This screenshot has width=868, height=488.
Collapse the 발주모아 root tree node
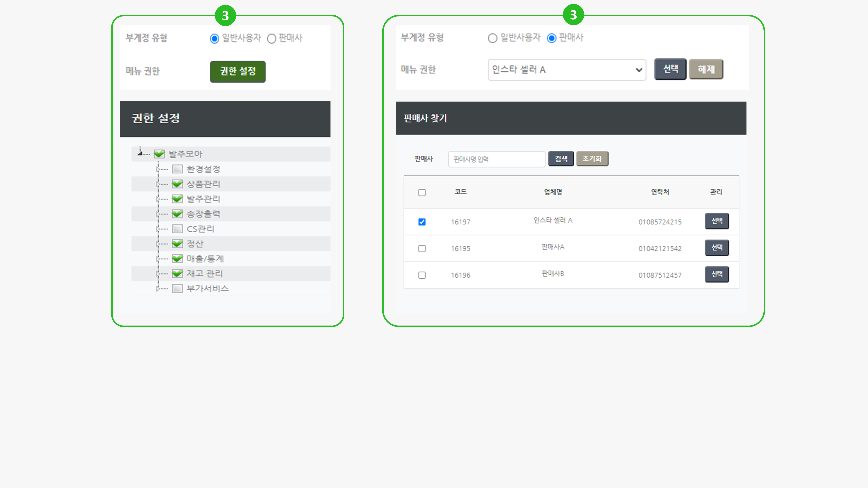140,154
